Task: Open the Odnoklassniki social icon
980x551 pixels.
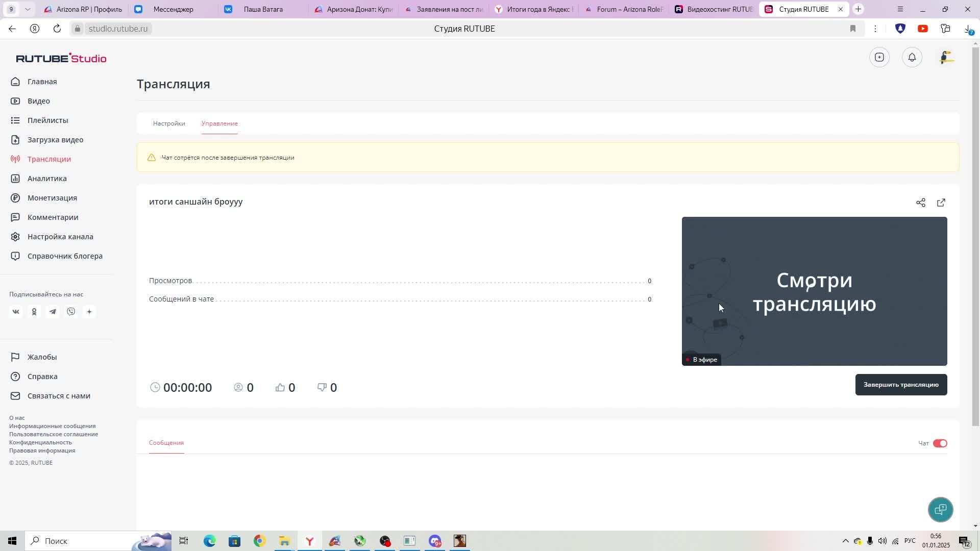Action: point(34,312)
